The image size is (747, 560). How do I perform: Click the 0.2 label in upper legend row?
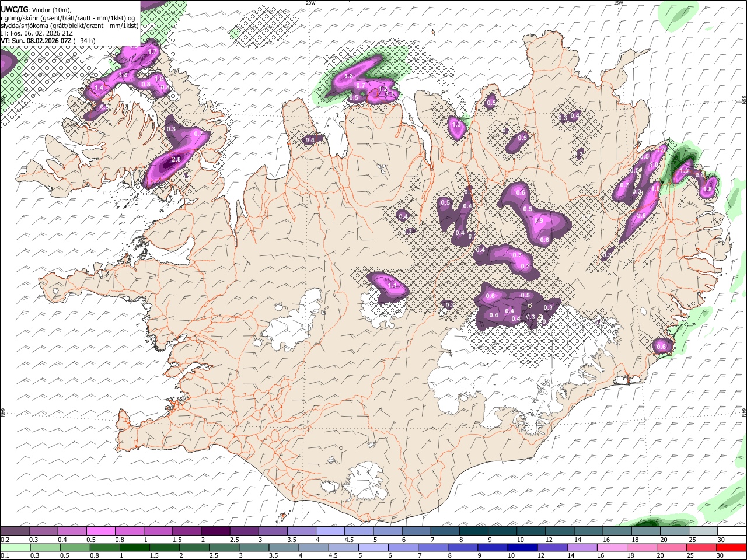[x=5, y=540]
